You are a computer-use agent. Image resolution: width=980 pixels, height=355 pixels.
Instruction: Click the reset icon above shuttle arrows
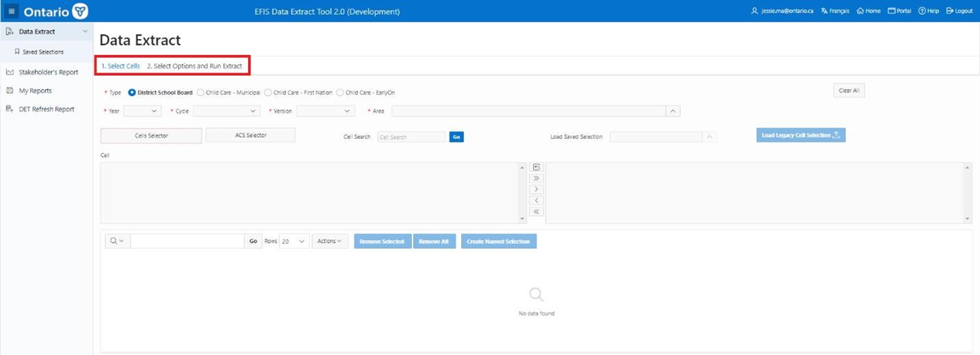(537, 167)
